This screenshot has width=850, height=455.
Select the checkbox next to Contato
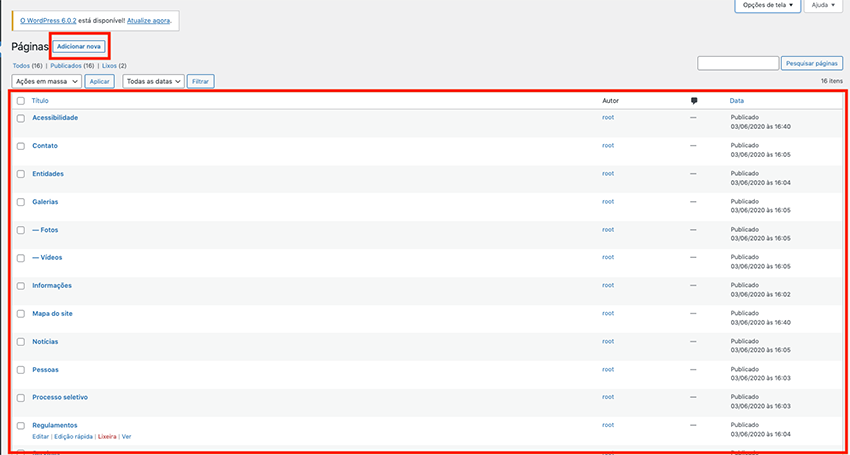click(21, 146)
